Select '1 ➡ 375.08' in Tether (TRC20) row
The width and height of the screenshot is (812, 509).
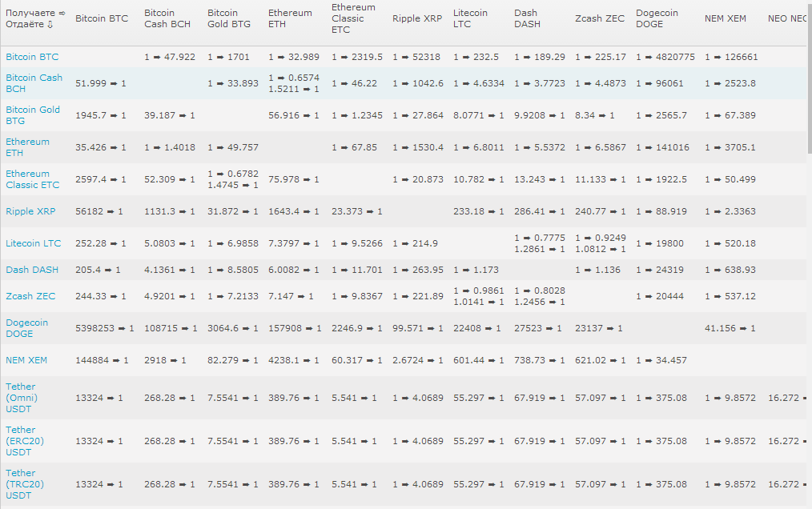[x=661, y=485]
